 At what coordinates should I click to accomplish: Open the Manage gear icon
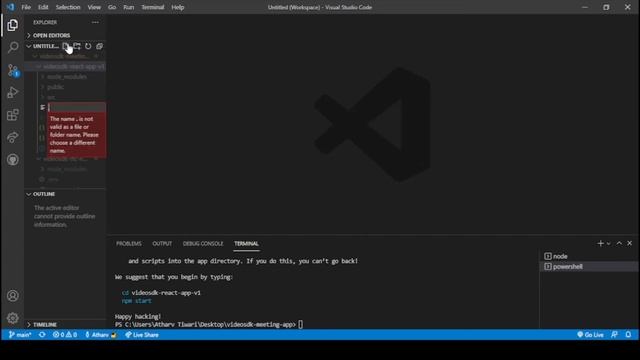tap(13, 318)
